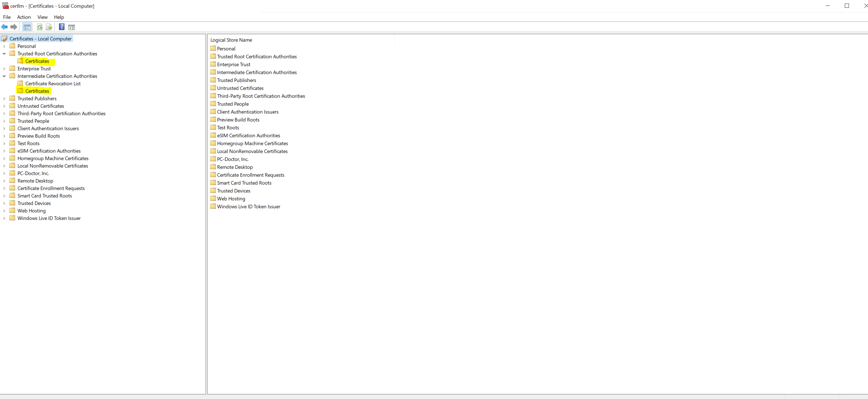The image size is (868, 399).
Task: Expand the Untrusted Certificates node
Action: pyautogui.click(x=4, y=106)
